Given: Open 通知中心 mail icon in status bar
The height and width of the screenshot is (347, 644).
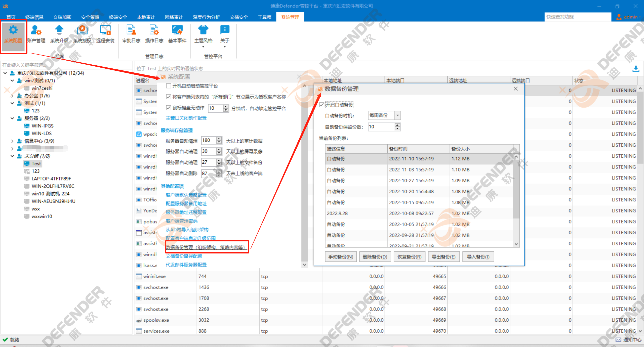Looking at the screenshot, I should coord(618,340).
